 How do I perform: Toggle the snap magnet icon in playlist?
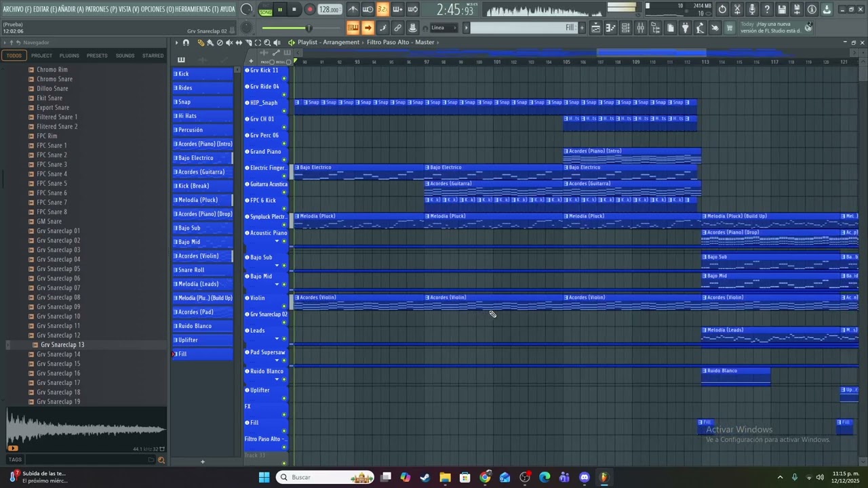[x=186, y=43]
